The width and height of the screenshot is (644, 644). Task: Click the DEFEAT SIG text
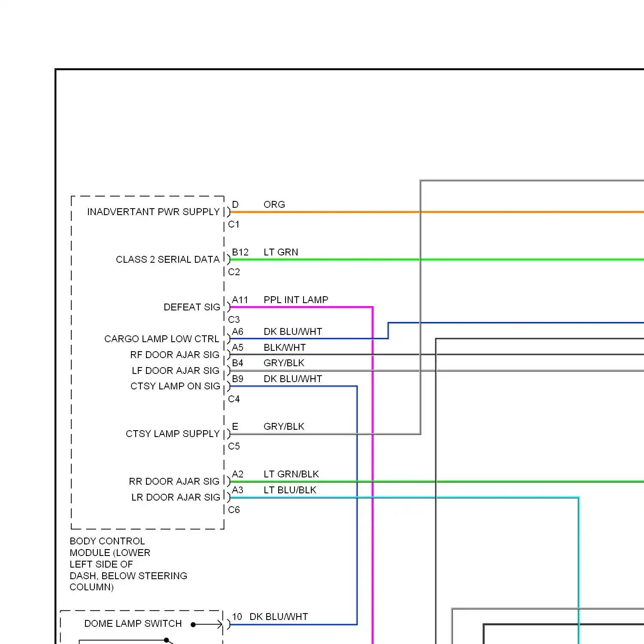point(192,307)
